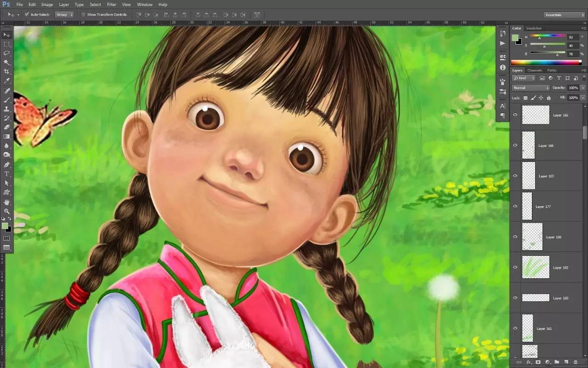Hide Layer 158 with its eye icon

(515, 237)
